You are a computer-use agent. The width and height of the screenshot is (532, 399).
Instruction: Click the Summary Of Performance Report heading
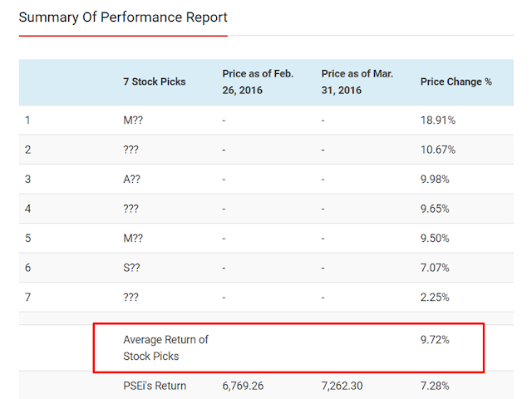123,17
